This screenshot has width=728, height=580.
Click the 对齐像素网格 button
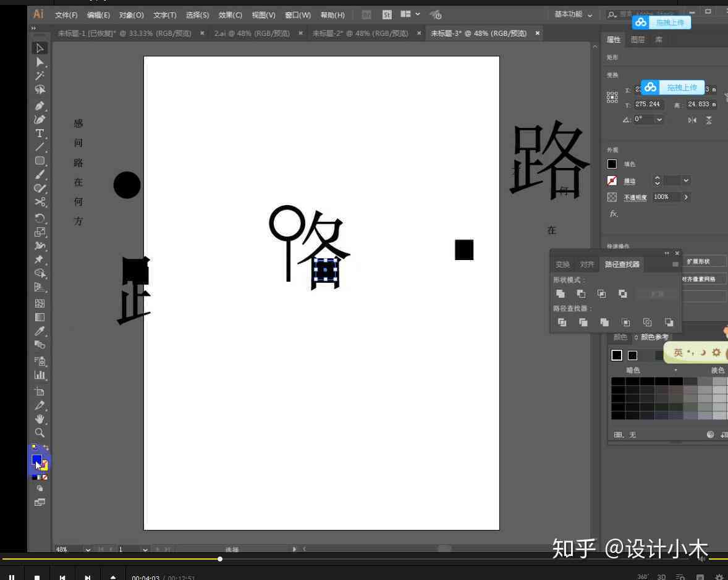pyautogui.click(x=698, y=279)
